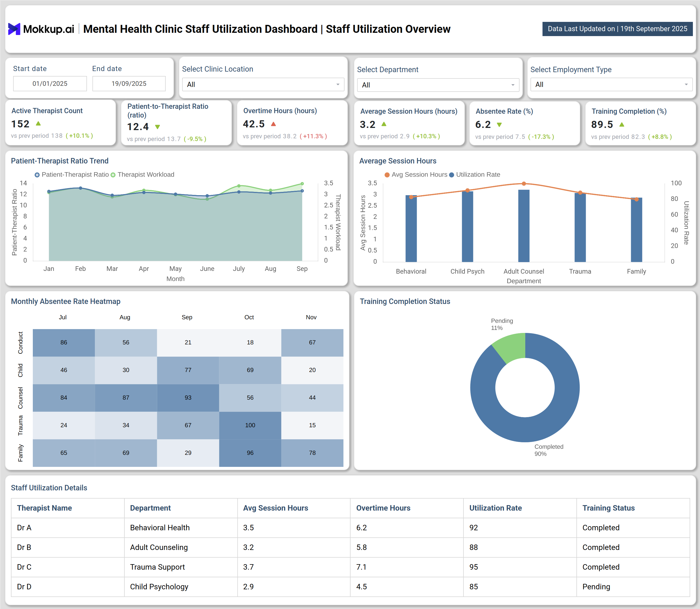Select the Child Psych bar in chart

(468, 227)
